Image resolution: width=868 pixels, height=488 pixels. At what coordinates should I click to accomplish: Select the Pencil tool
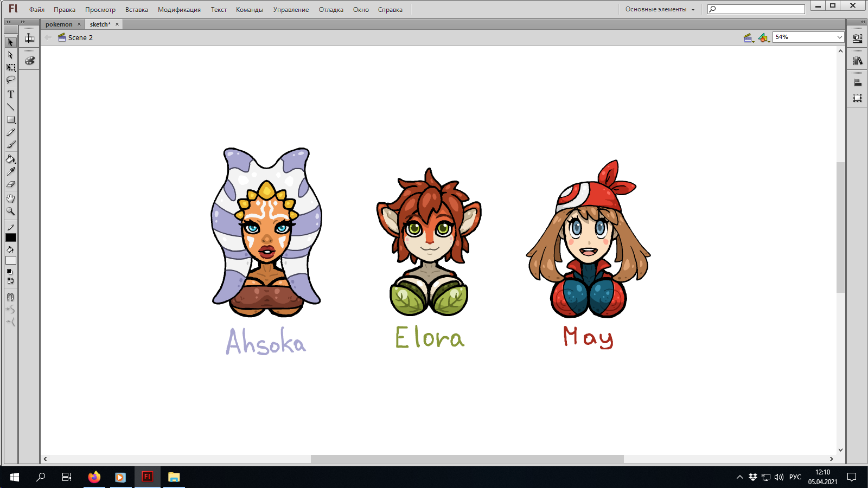pos(10,132)
